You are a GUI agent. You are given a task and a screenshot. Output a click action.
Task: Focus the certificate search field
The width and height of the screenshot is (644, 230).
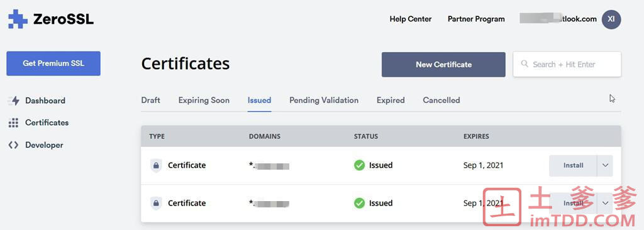click(x=567, y=64)
